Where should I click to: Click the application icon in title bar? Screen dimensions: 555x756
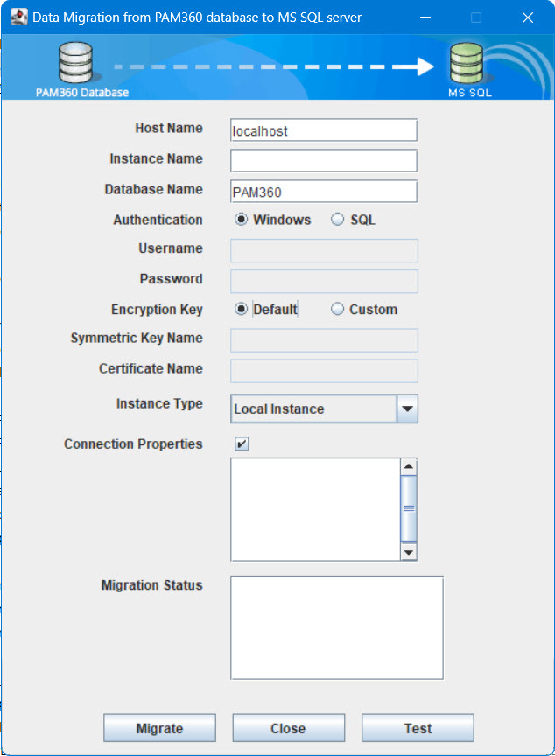click(x=18, y=17)
